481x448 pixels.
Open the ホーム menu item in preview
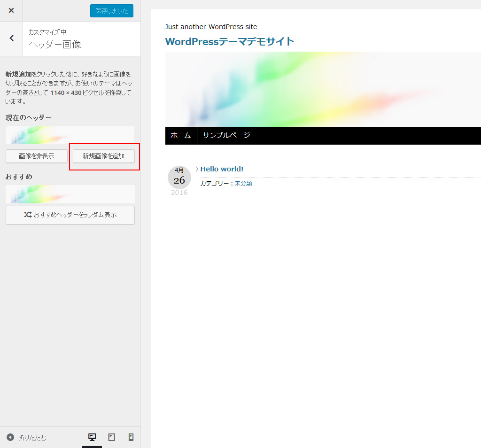[x=181, y=135]
